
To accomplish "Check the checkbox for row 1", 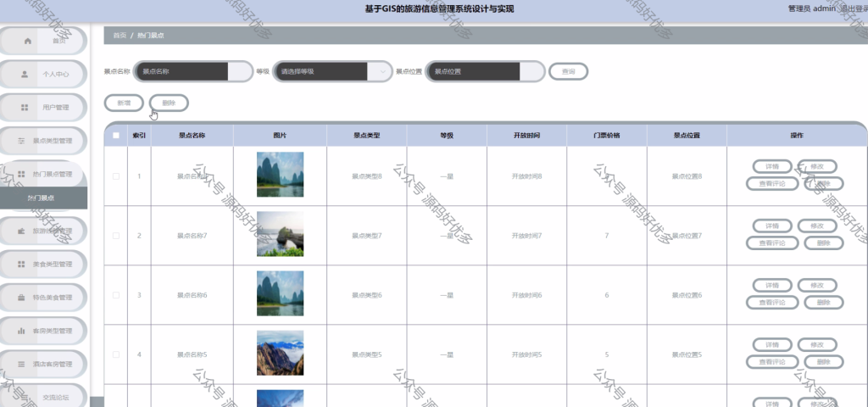I will (x=115, y=176).
